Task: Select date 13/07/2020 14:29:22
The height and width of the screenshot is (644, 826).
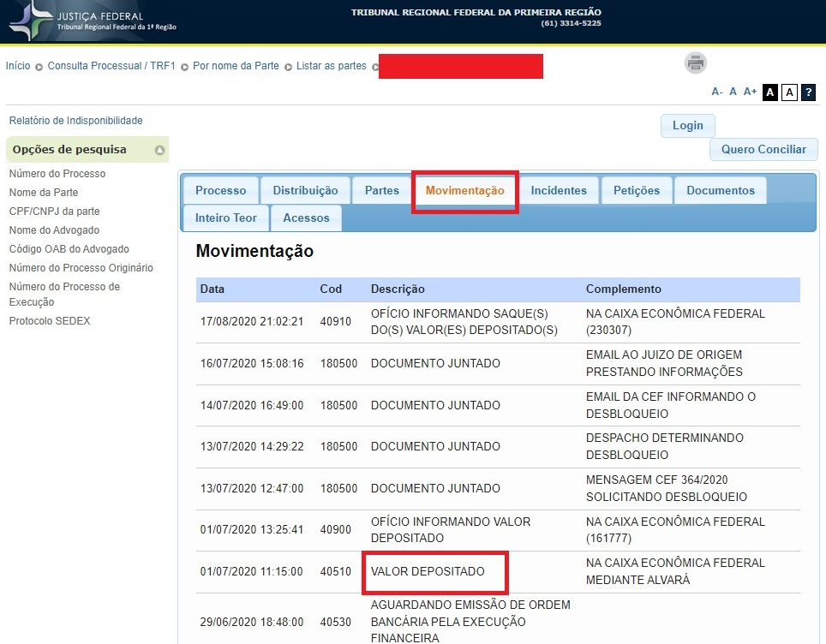Action: [252, 446]
